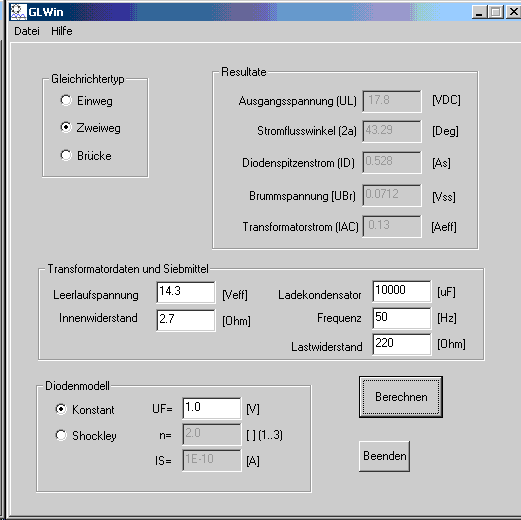This screenshot has width=521, height=520.
Task: Focus the Leerlaufspannung input field
Action: pyautogui.click(x=186, y=292)
